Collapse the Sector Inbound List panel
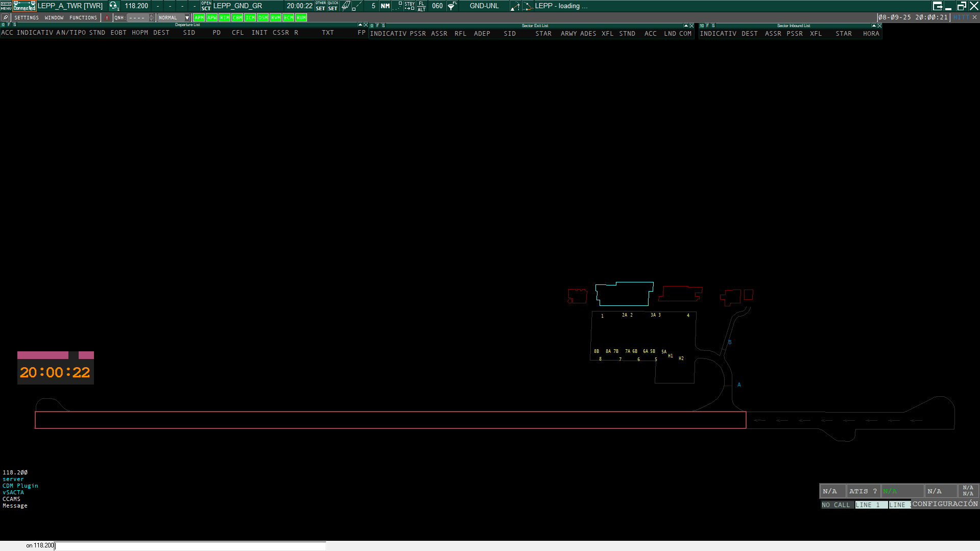The height and width of the screenshot is (551, 980). click(874, 26)
